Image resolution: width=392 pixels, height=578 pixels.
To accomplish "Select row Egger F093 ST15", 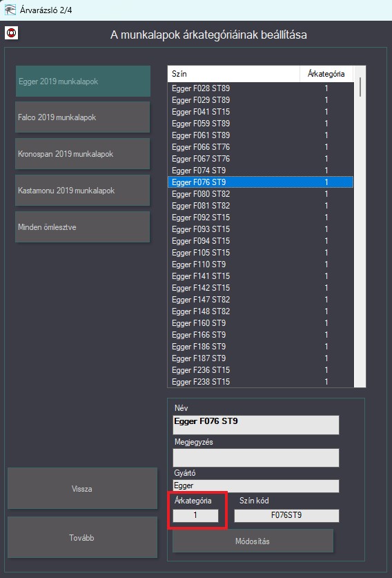I will click(260, 229).
